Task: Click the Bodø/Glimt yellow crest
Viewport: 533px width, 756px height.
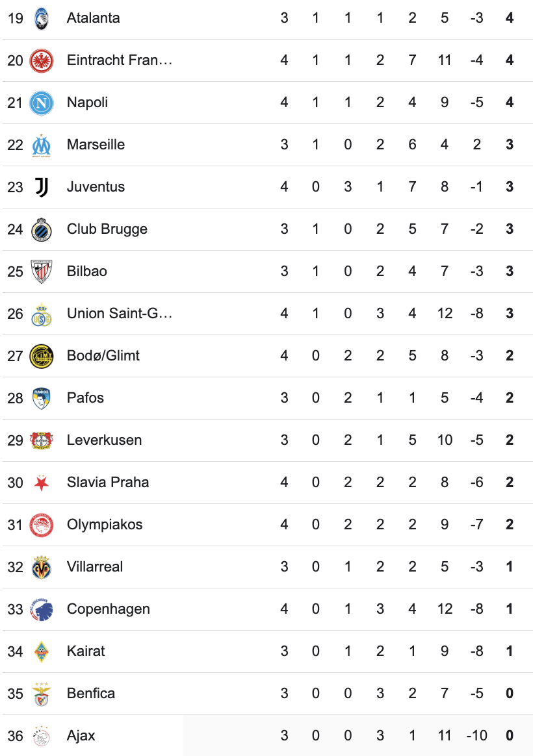Action: pyautogui.click(x=41, y=356)
